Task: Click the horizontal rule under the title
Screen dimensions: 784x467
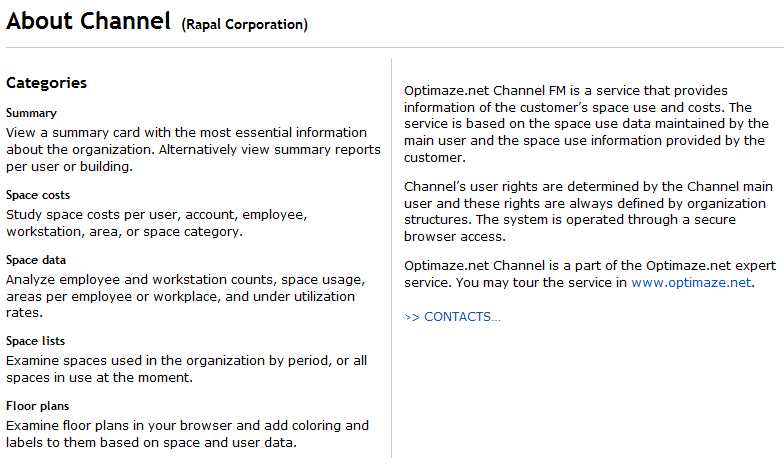Action: point(392,47)
